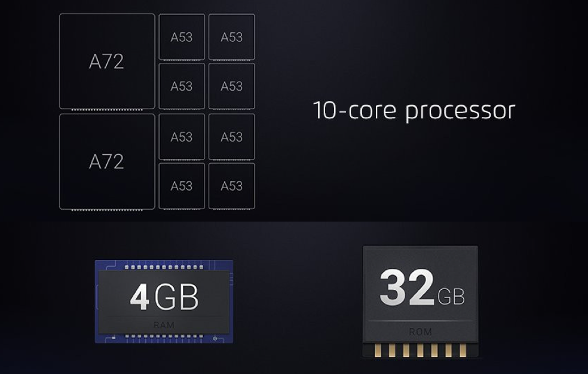Pick the third-row right A53 core
588x374 pixels.
tap(231, 137)
